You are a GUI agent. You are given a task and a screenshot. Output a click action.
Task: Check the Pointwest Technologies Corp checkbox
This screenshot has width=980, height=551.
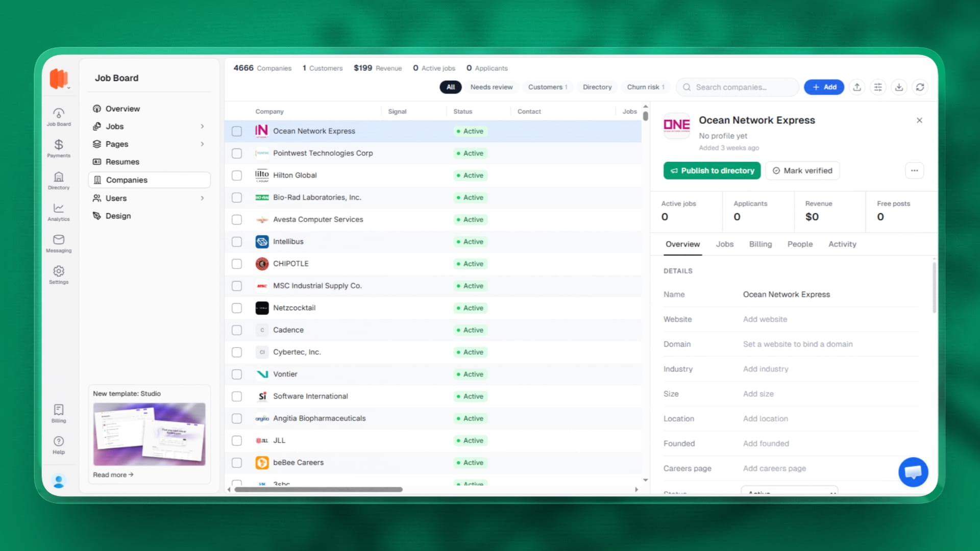point(237,153)
